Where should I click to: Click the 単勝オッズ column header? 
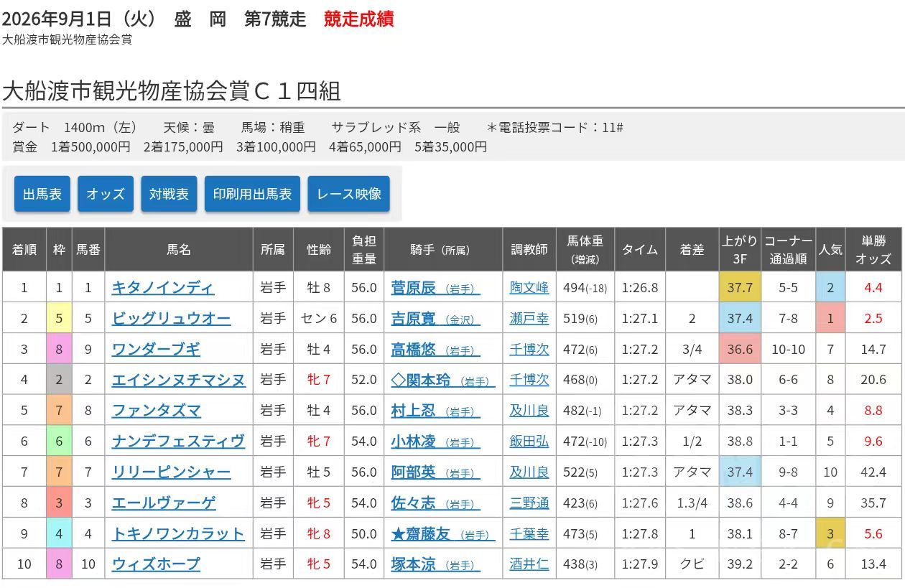click(x=873, y=250)
